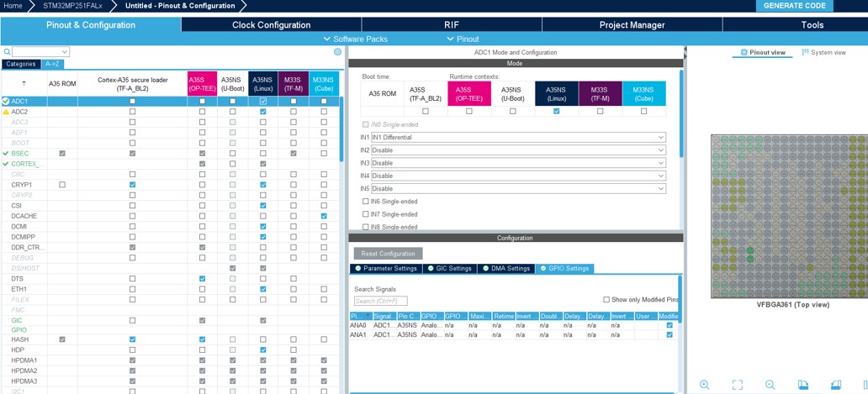Click Reset Configuration button
868x394 pixels.
click(x=388, y=254)
